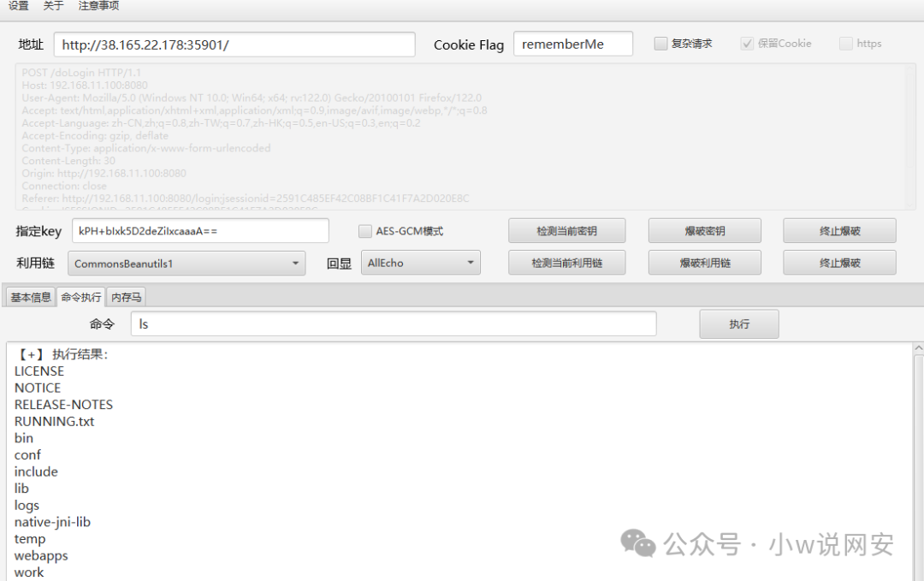
Task: Enable the 复杂请求 checkbox
Action: pos(660,44)
